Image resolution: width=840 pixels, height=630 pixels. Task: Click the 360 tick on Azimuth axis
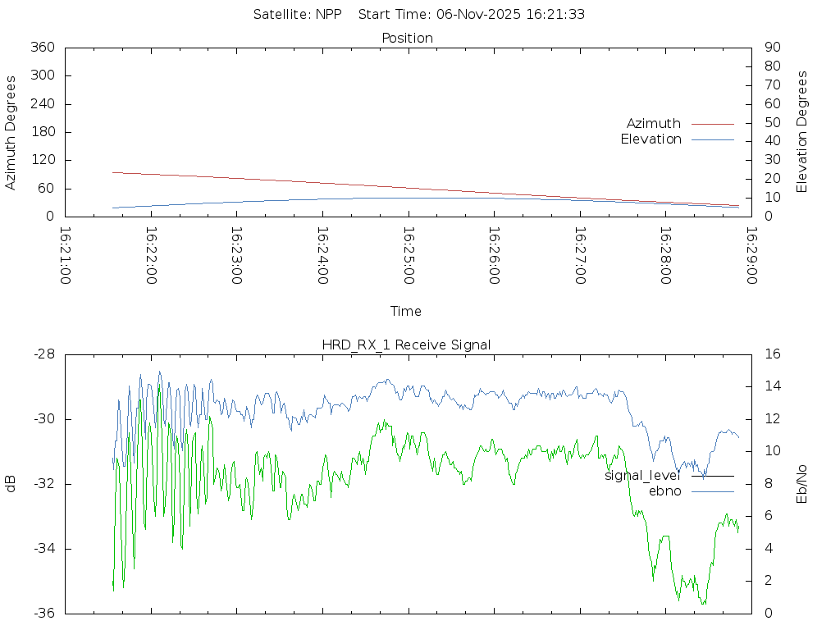[x=42, y=48]
